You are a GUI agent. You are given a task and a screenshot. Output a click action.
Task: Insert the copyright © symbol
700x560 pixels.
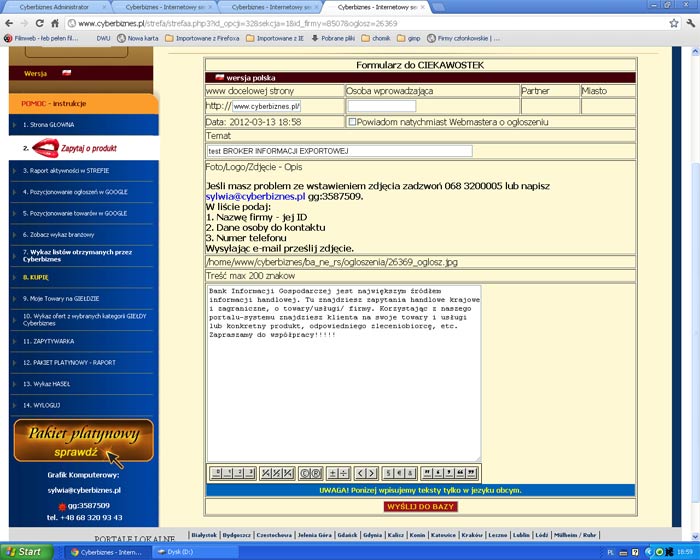click(x=305, y=472)
